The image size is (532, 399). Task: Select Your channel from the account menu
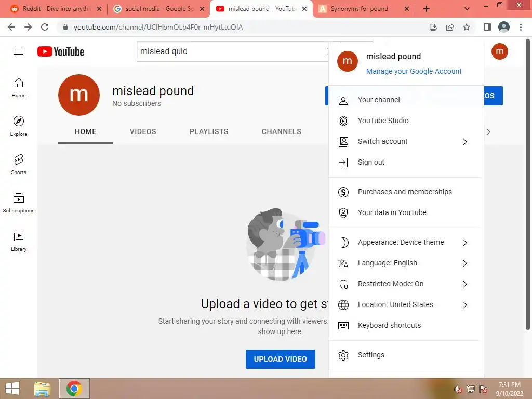tap(406, 100)
